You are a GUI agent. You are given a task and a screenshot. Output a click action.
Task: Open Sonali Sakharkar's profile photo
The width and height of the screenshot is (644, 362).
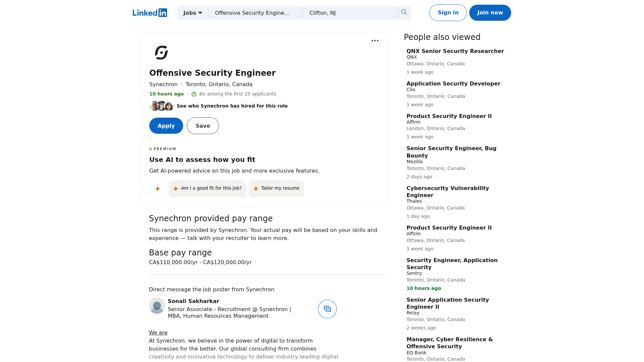[x=157, y=306]
